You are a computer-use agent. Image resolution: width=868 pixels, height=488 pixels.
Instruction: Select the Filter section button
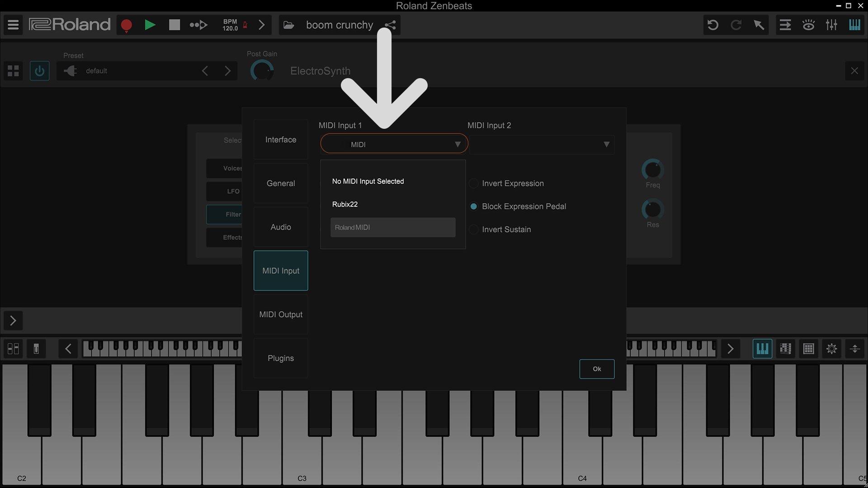pyautogui.click(x=224, y=214)
